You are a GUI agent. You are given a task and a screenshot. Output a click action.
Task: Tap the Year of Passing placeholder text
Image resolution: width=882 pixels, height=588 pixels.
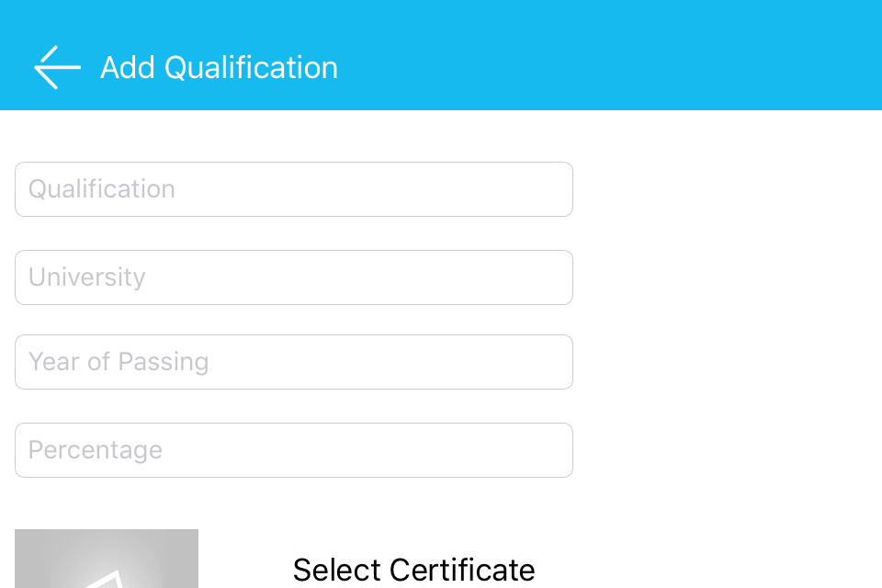(x=119, y=362)
